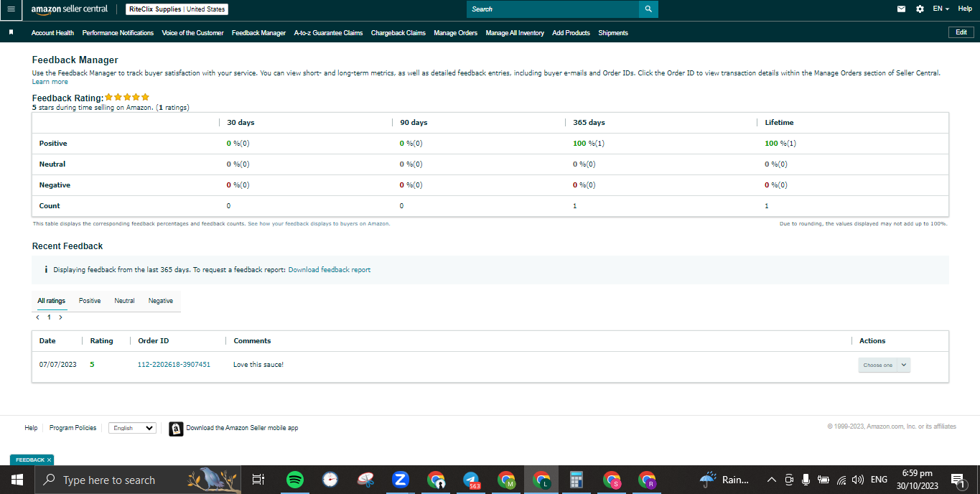Image resolution: width=980 pixels, height=494 pixels.
Task: Click the ENG input language indicator
Action: [879, 480]
